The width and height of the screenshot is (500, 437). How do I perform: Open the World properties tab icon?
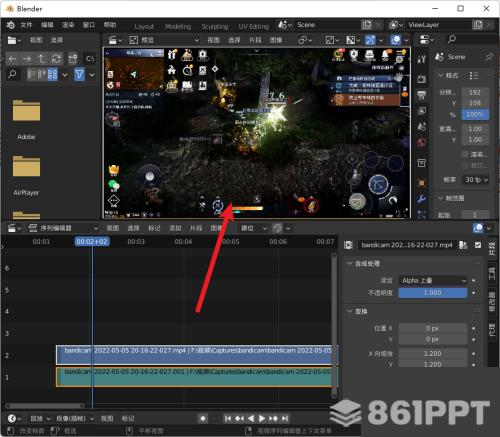coord(421,142)
